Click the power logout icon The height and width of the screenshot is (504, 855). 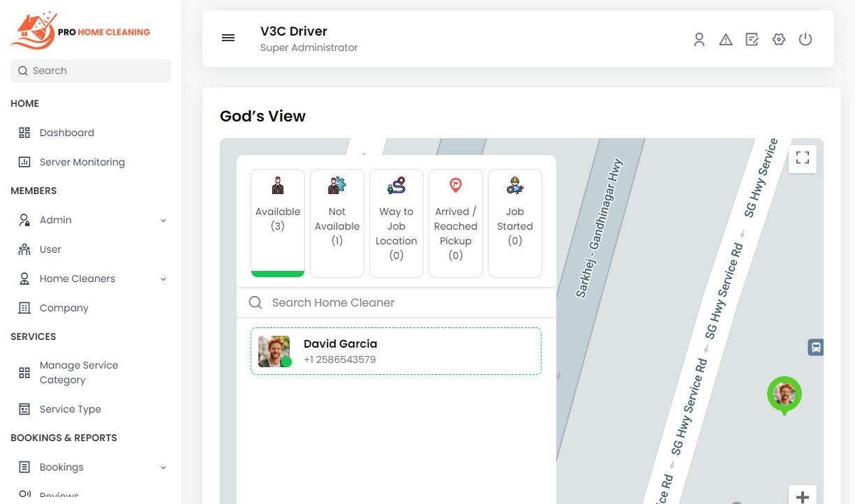click(805, 40)
